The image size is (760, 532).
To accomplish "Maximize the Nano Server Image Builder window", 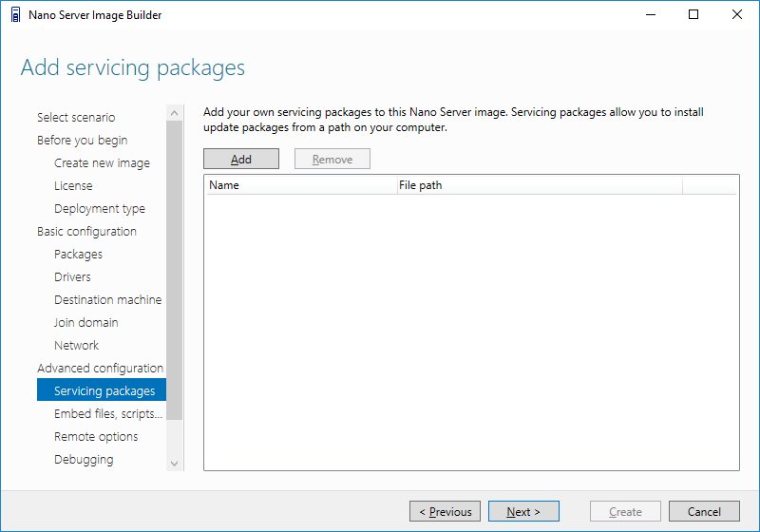I will (693, 14).
